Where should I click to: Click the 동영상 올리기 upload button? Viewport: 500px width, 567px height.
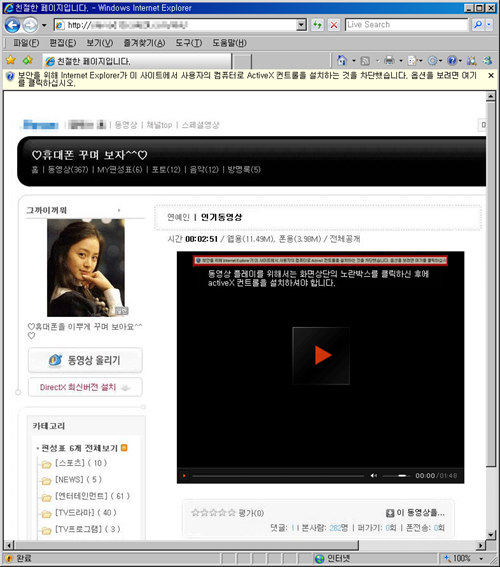(x=85, y=360)
